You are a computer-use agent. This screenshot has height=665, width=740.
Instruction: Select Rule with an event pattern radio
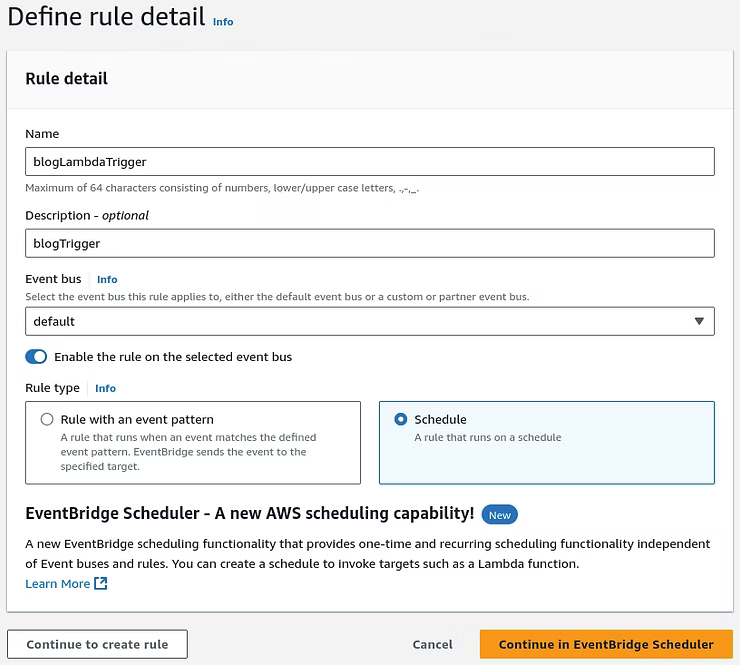(x=47, y=419)
